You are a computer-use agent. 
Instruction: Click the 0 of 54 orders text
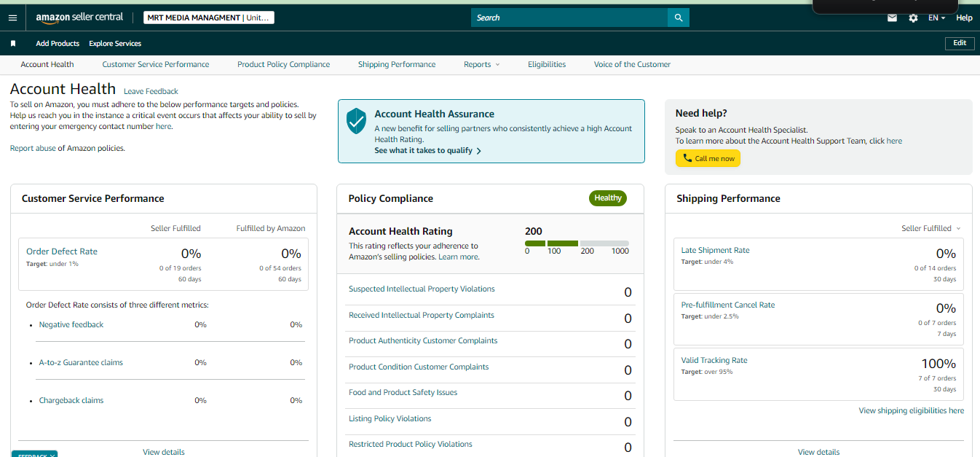pyautogui.click(x=280, y=268)
